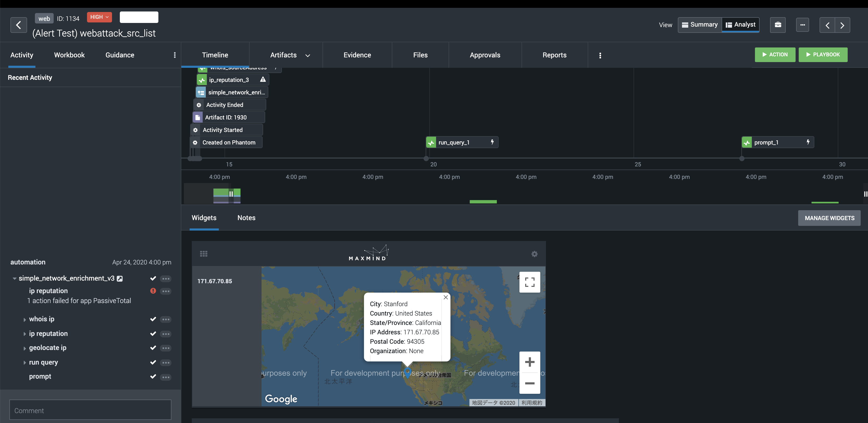Open options for whois ip row
Viewport: 868px width, 423px height.
[165, 319]
